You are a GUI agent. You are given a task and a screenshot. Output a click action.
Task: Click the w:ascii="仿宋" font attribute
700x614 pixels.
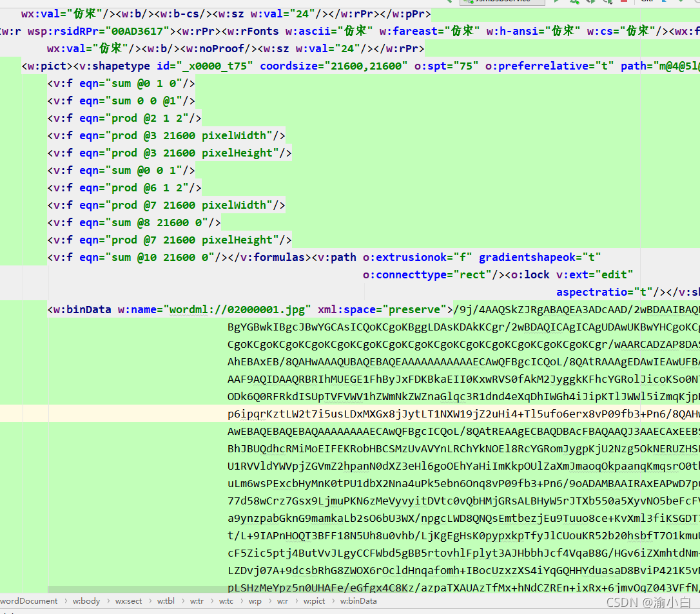click(x=329, y=31)
